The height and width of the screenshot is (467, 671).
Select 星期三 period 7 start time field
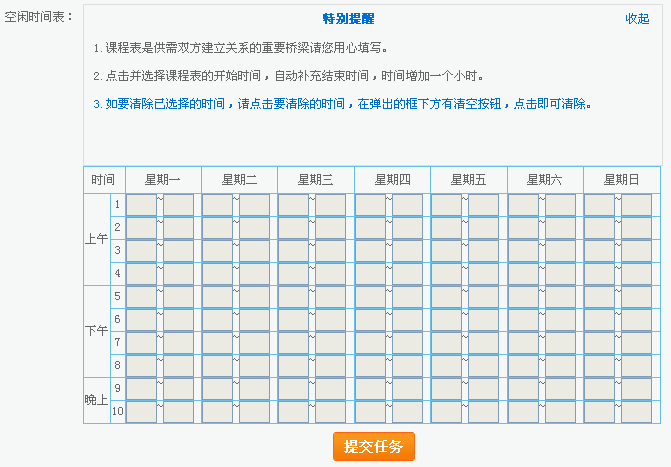coord(293,343)
